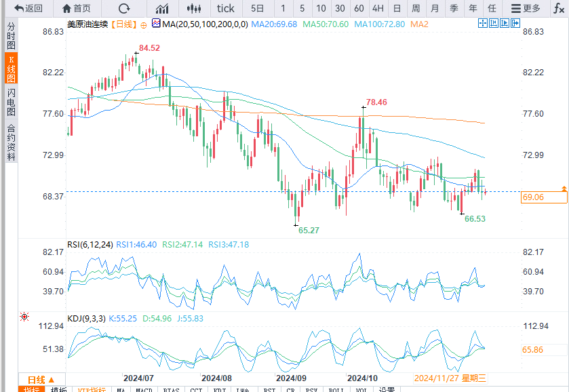Select the candlestick chart type icon
The image size is (569, 392).
coord(194,8)
